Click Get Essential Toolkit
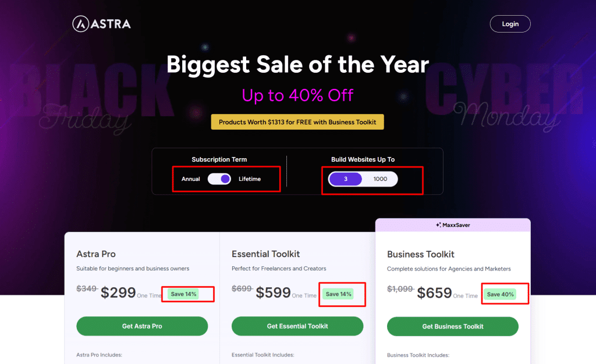 (x=297, y=326)
